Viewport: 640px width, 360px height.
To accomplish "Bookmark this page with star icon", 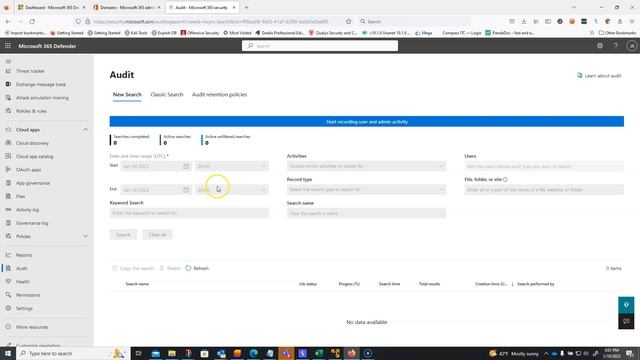I will pyautogui.click(x=348, y=21).
